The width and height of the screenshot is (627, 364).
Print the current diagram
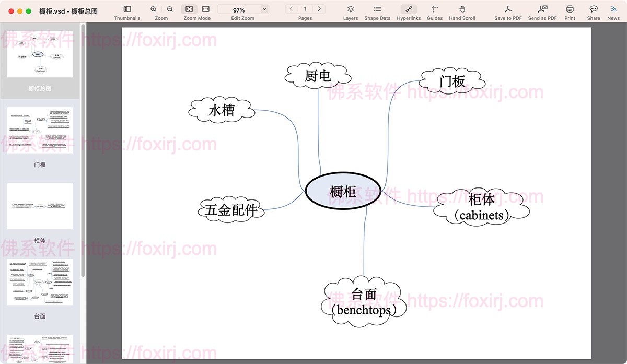pos(570,9)
